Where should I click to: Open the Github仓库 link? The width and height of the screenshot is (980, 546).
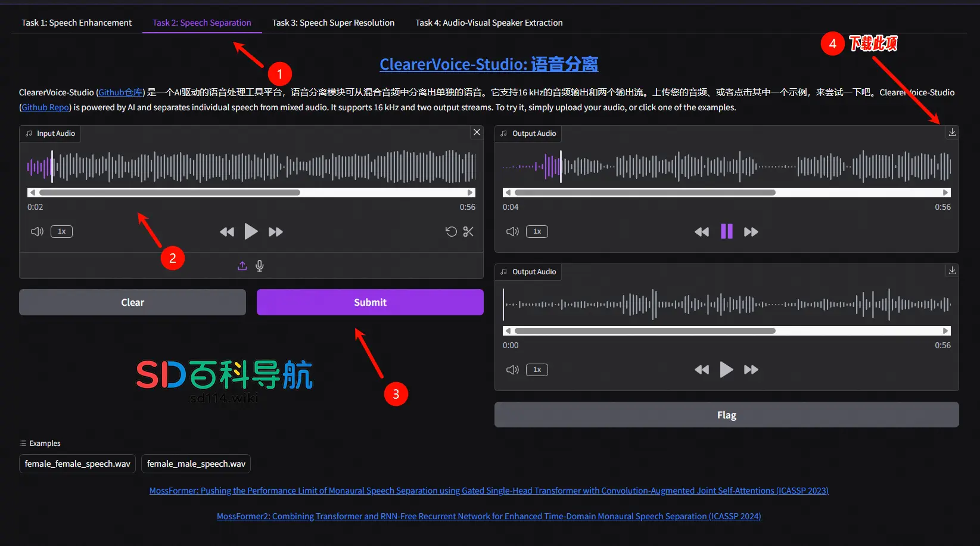point(120,92)
